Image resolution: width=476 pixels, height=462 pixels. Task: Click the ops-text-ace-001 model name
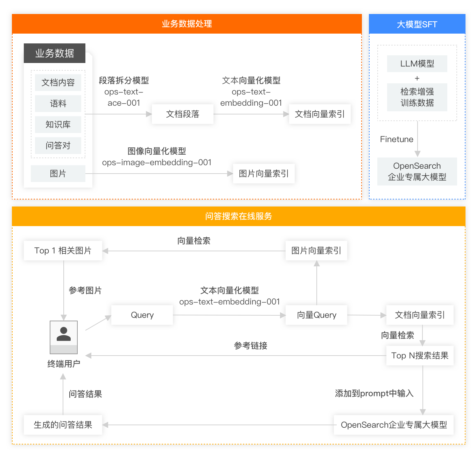click(x=124, y=97)
